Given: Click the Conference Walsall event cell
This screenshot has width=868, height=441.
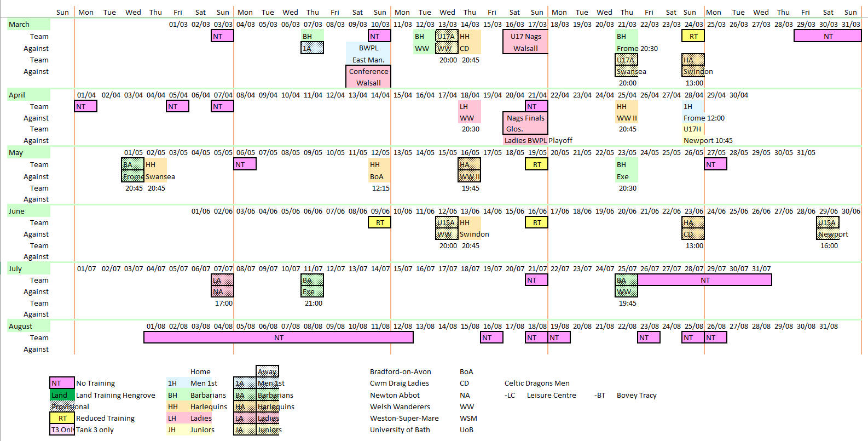Looking at the screenshot, I should tap(368, 77).
